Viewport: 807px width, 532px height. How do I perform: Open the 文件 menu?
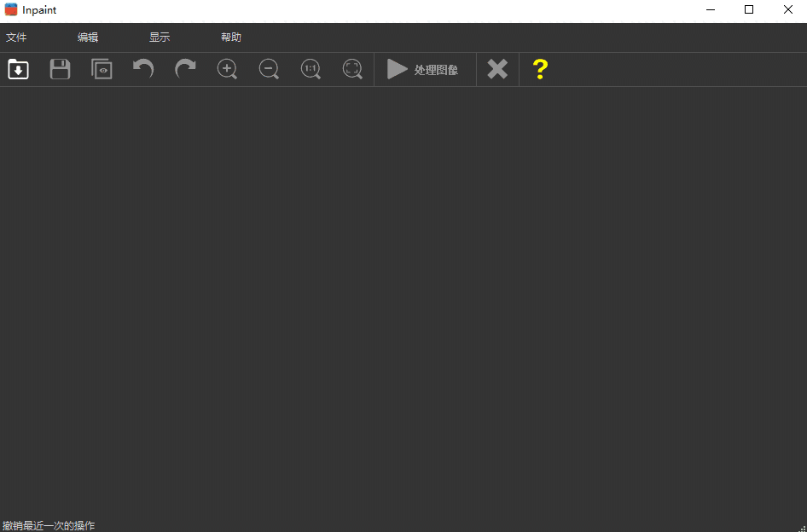[x=17, y=37]
